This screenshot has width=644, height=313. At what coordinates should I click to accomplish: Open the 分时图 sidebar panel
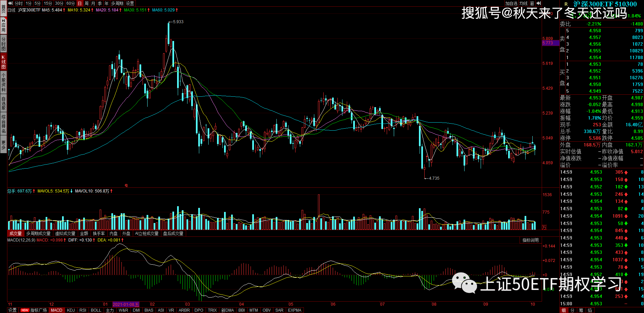[x=3, y=44]
